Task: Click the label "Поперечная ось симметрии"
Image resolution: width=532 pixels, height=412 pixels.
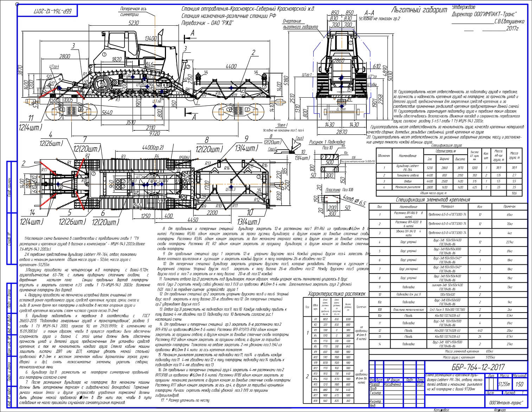Action: click(134, 11)
